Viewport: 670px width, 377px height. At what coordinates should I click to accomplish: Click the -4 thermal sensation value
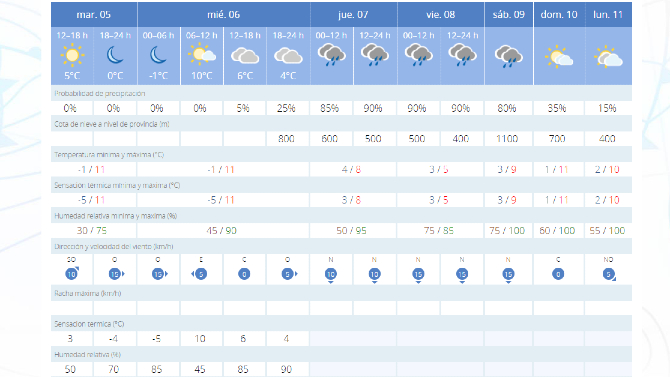click(113, 339)
